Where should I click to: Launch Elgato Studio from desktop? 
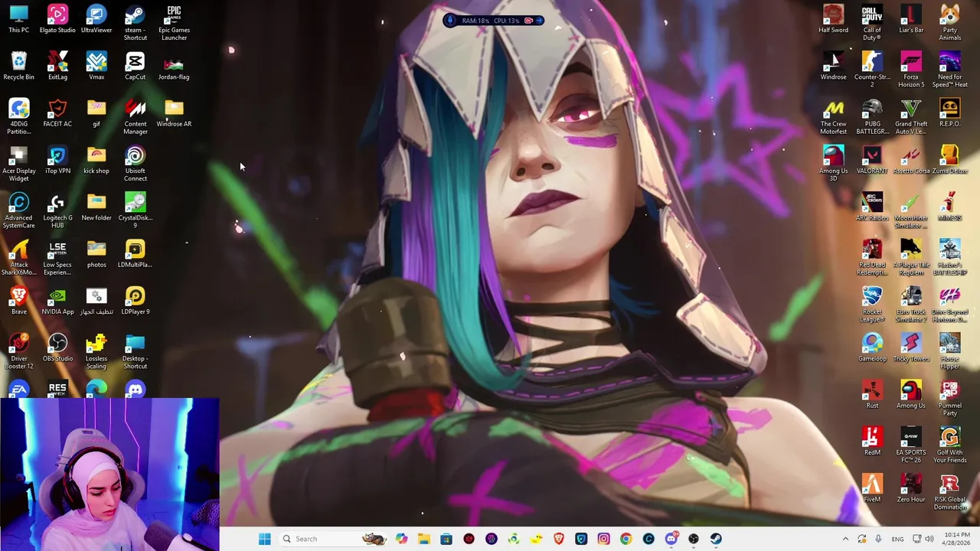[x=57, y=20]
